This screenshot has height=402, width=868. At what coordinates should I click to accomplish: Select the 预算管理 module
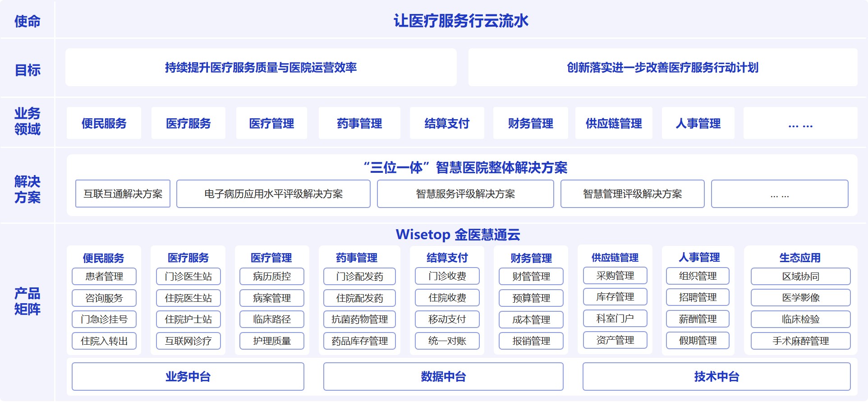pos(531,298)
